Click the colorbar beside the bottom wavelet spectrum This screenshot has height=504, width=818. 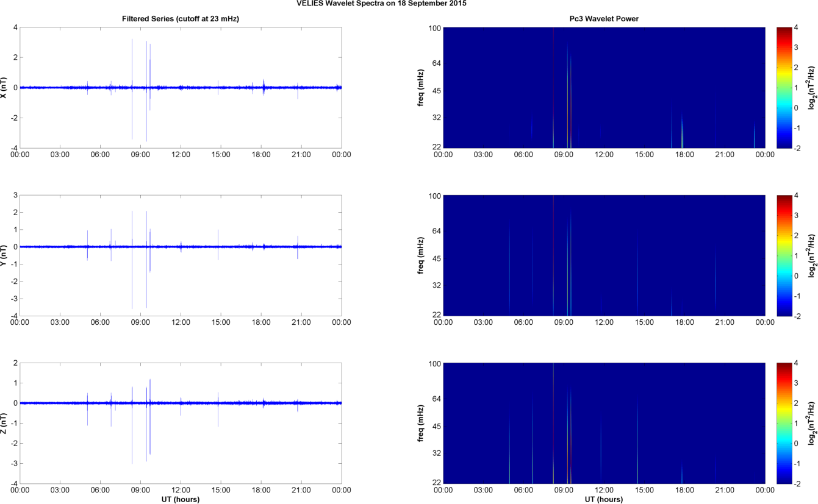coord(784,423)
